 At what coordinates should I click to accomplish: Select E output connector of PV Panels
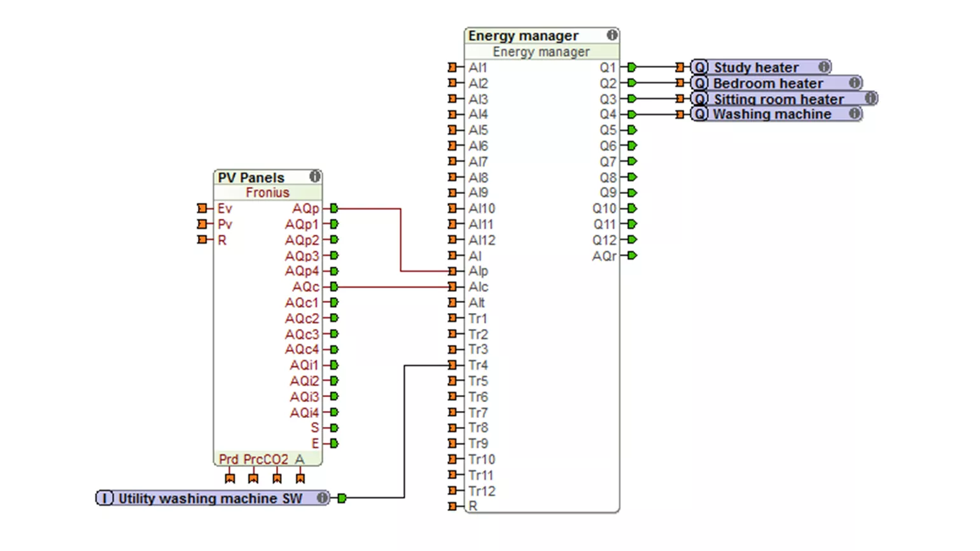pyautogui.click(x=334, y=443)
